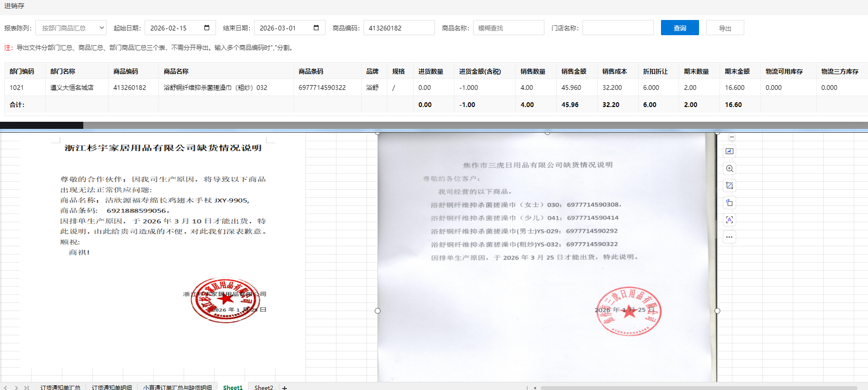Open the more options ellipsis for the picture
This screenshot has width=868, height=390.
[x=729, y=237]
